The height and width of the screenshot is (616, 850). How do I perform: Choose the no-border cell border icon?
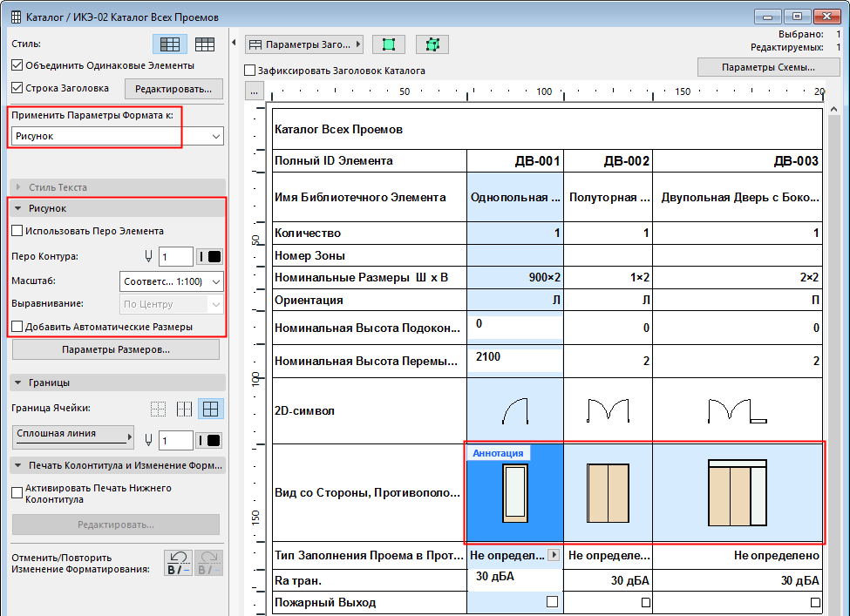click(x=159, y=409)
